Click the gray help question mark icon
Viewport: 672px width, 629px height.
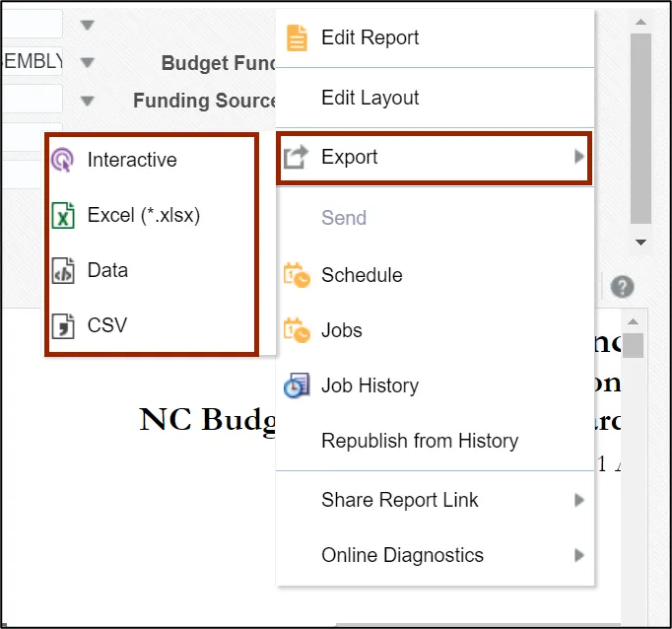[622, 287]
